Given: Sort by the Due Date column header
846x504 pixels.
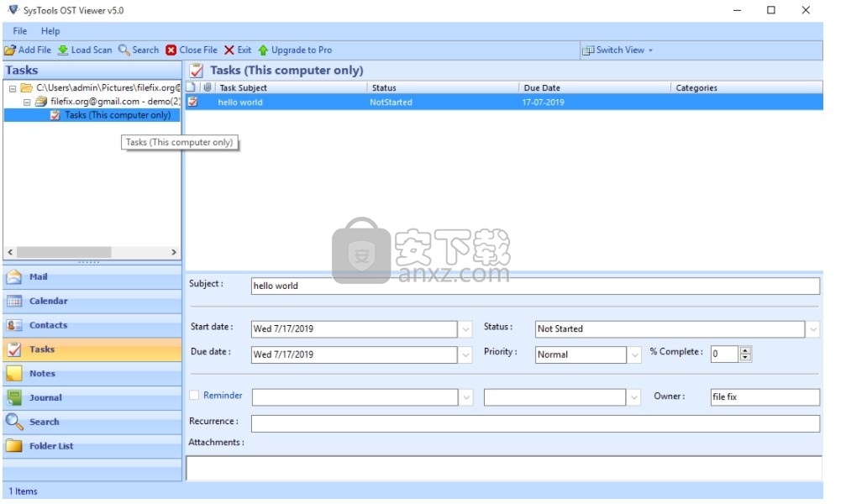Looking at the screenshot, I should pyautogui.click(x=595, y=88).
